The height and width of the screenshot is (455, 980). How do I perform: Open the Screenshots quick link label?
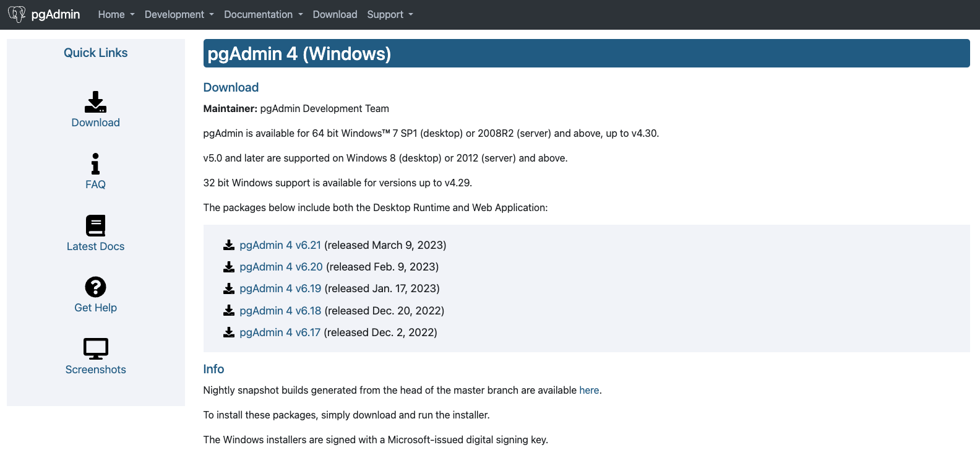point(95,370)
